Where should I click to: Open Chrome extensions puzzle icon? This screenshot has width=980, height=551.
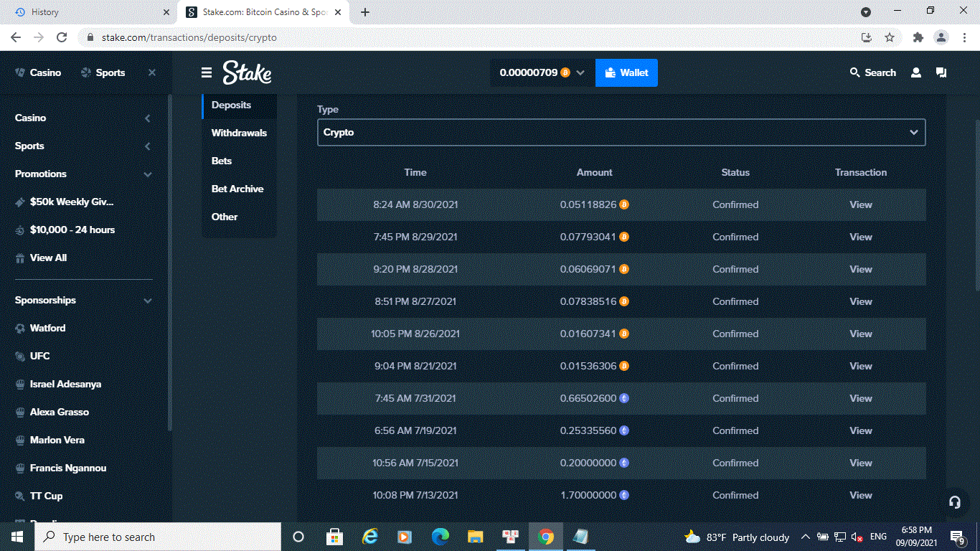[918, 37]
